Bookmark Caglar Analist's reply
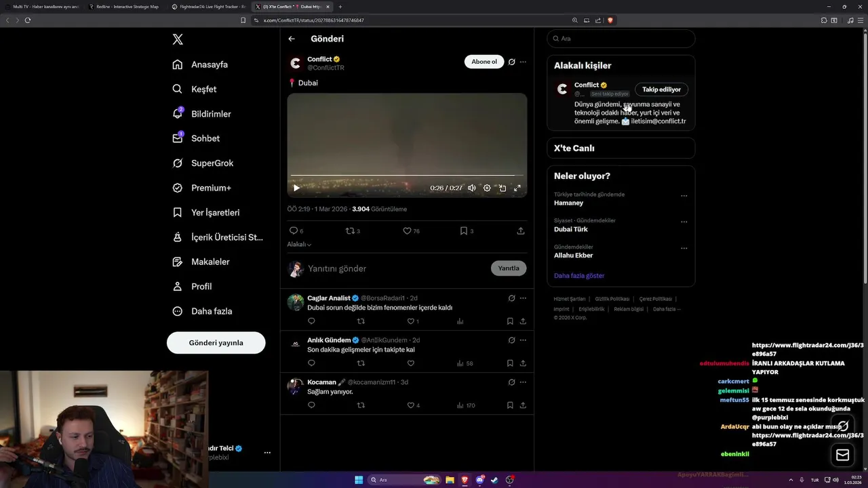 [510, 321]
